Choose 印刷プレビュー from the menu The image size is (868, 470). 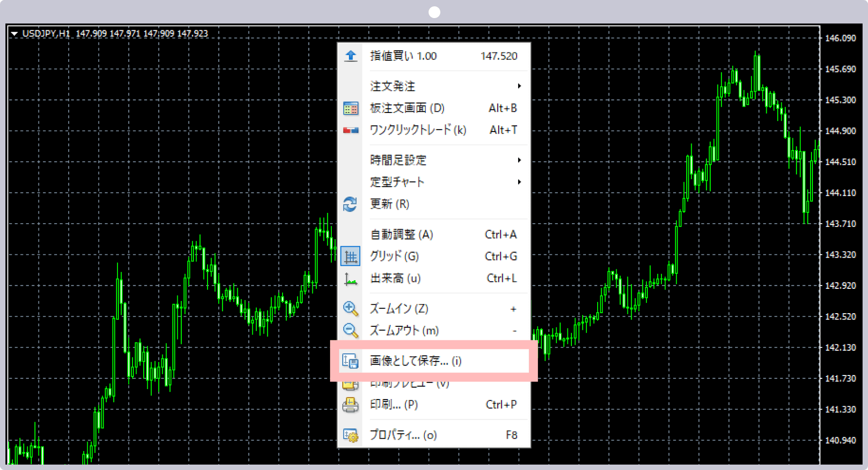[409, 383]
